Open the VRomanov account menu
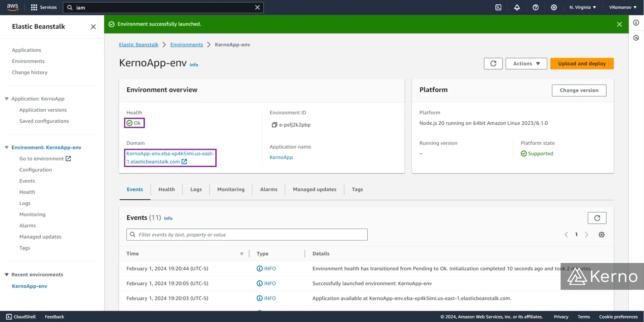 [623, 7]
